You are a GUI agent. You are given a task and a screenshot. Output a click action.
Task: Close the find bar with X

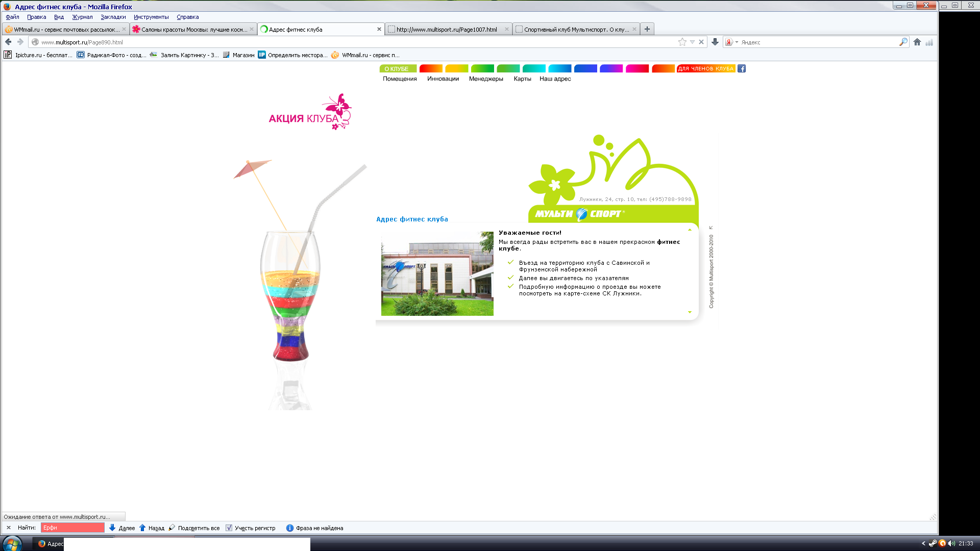pyautogui.click(x=9, y=528)
